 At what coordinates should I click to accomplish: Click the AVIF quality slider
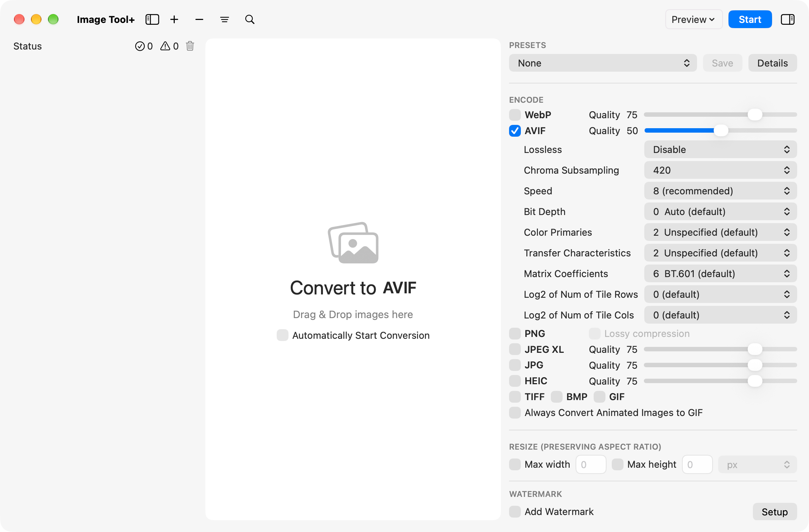click(720, 131)
